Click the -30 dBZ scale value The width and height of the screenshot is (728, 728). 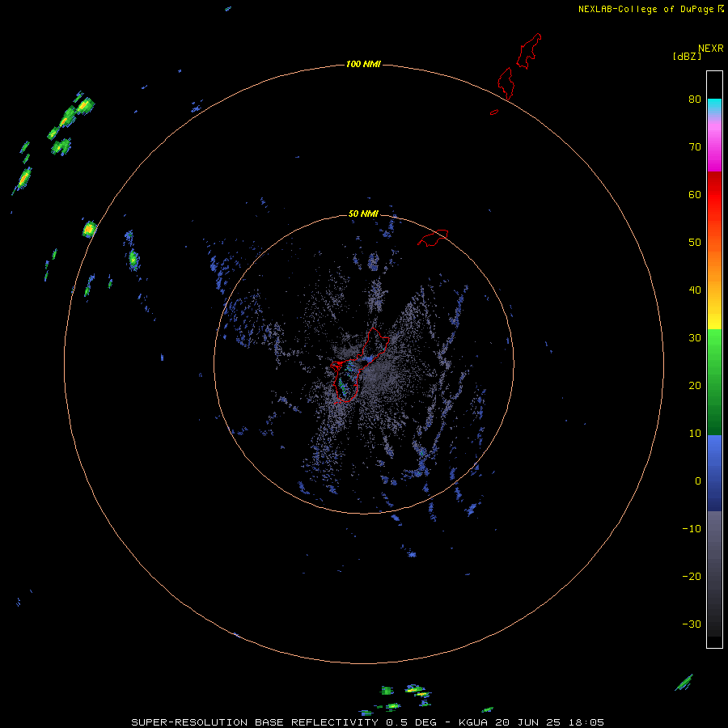692,624
